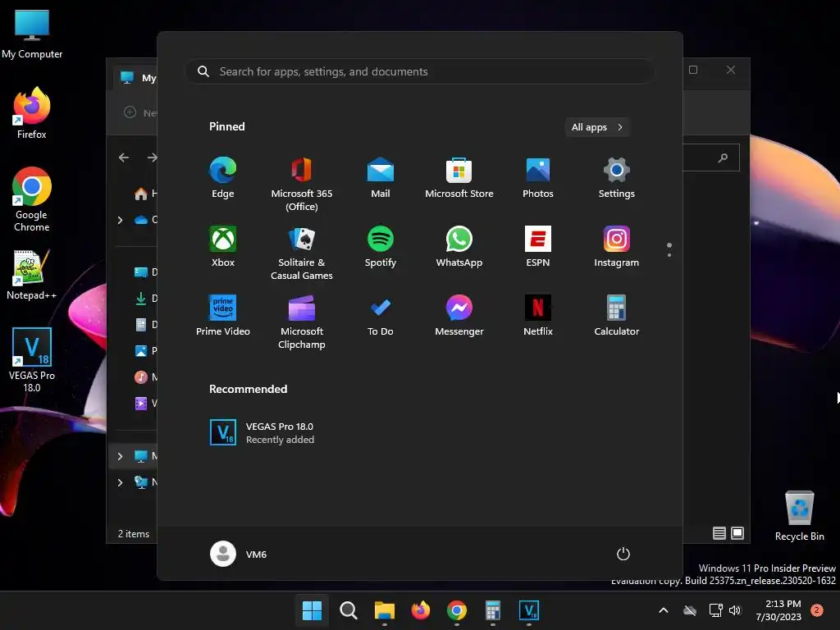840x630 pixels.
Task: Click Forward arrow in File Explorer window
Action: coord(152,157)
